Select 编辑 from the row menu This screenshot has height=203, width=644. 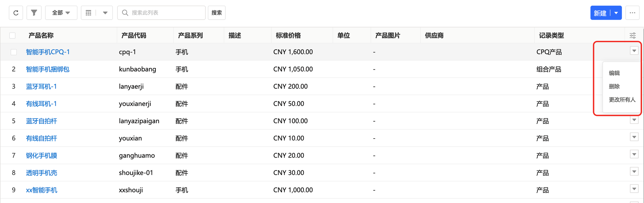[614, 73]
